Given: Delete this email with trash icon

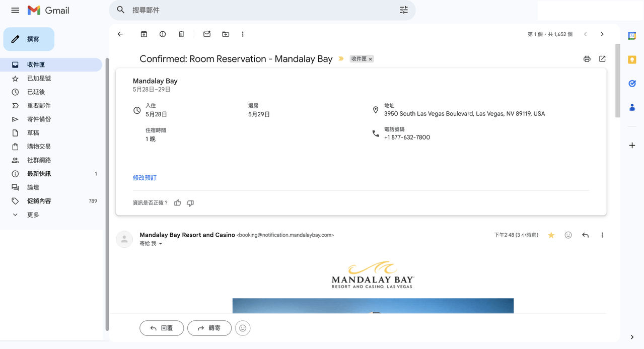Looking at the screenshot, I should 181,34.
